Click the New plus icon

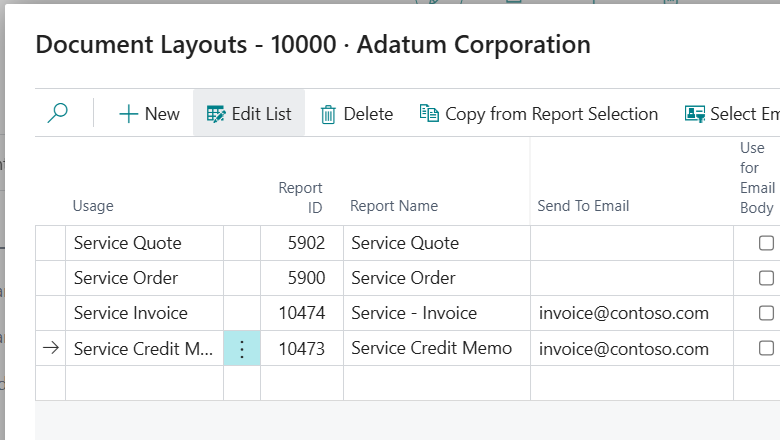click(x=128, y=114)
